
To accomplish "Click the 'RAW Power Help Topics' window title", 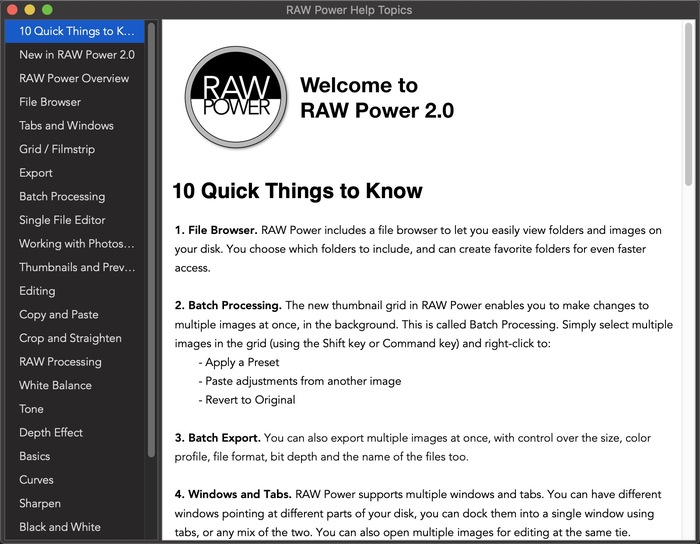I will [349, 10].
